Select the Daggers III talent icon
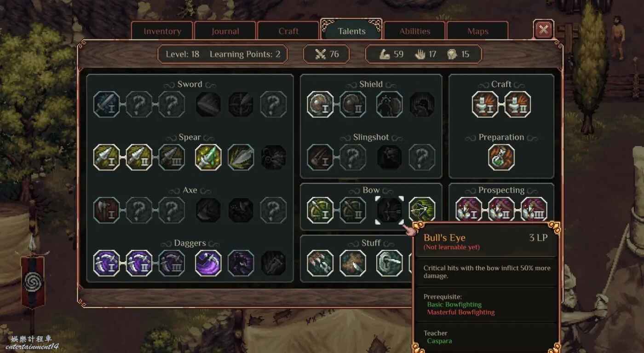 click(x=172, y=263)
